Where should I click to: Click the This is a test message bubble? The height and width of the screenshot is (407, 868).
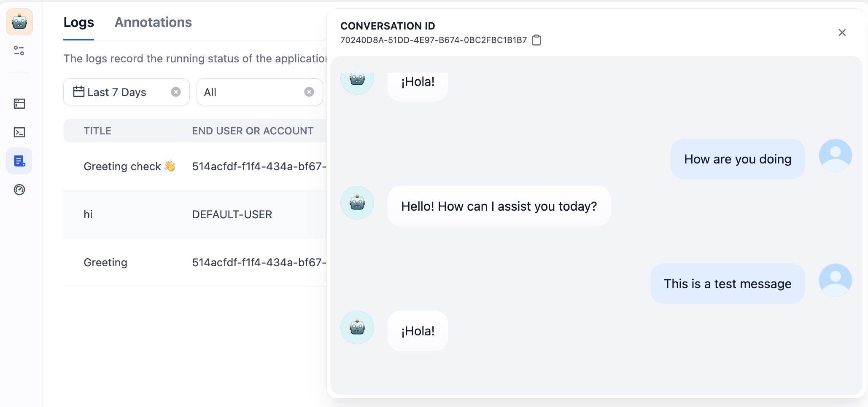click(x=727, y=284)
